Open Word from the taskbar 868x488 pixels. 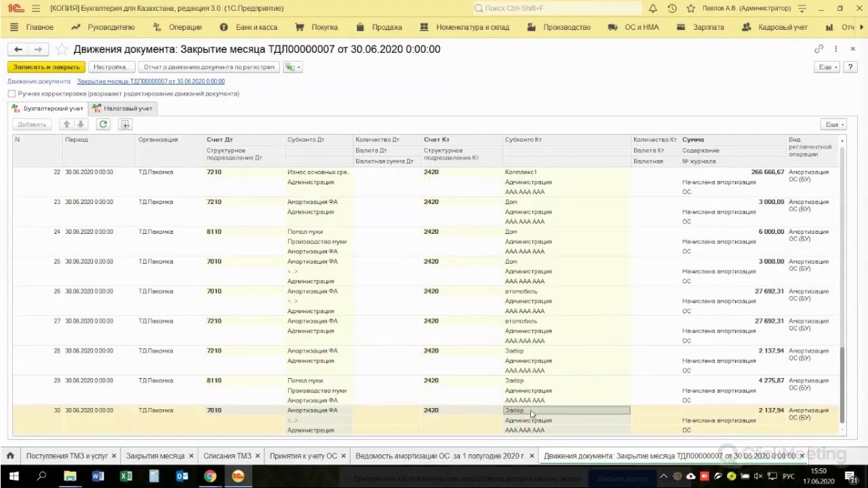pos(98,476)
